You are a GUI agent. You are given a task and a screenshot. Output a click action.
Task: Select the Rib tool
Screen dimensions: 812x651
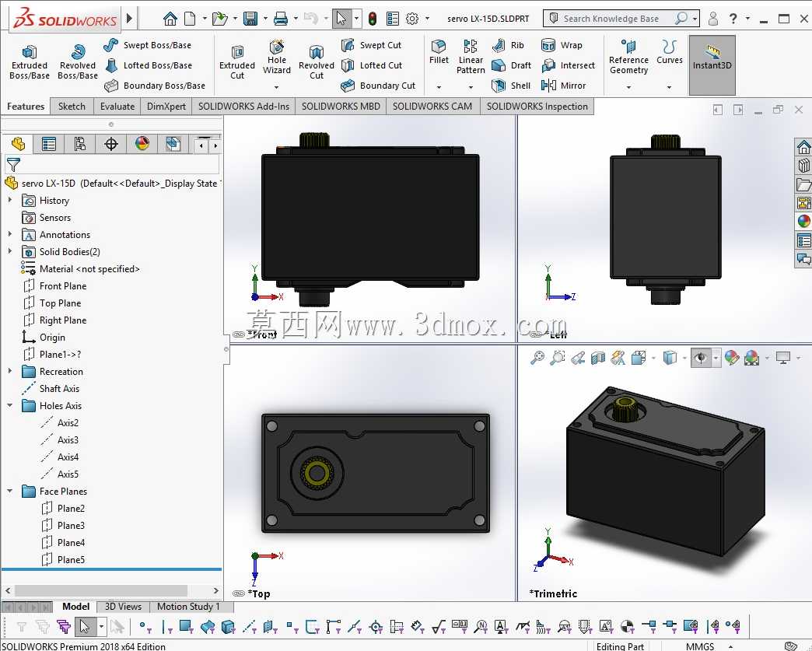[x=508, y=45]
